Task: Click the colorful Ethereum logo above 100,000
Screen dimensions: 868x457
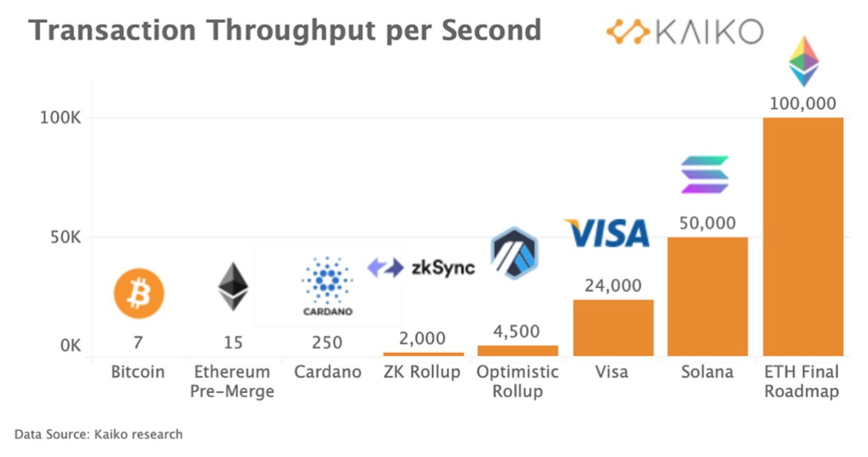Action: tap(804, 62)
